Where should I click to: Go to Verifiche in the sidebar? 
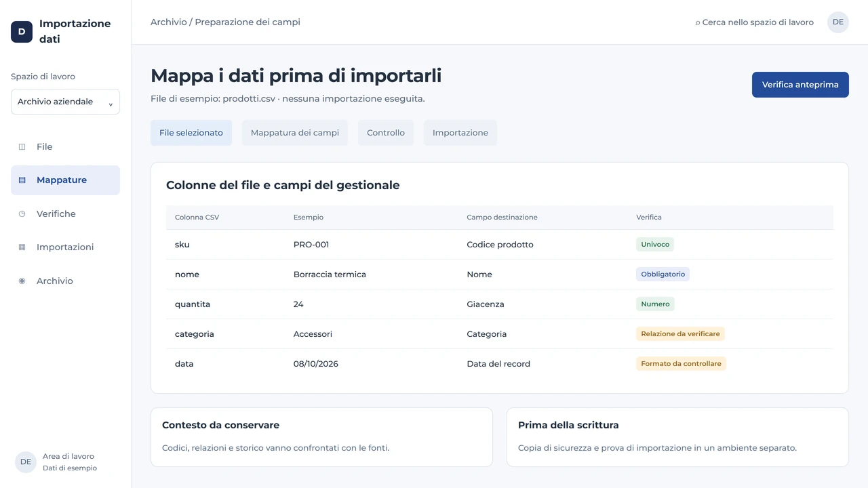(x=65, y=213)
